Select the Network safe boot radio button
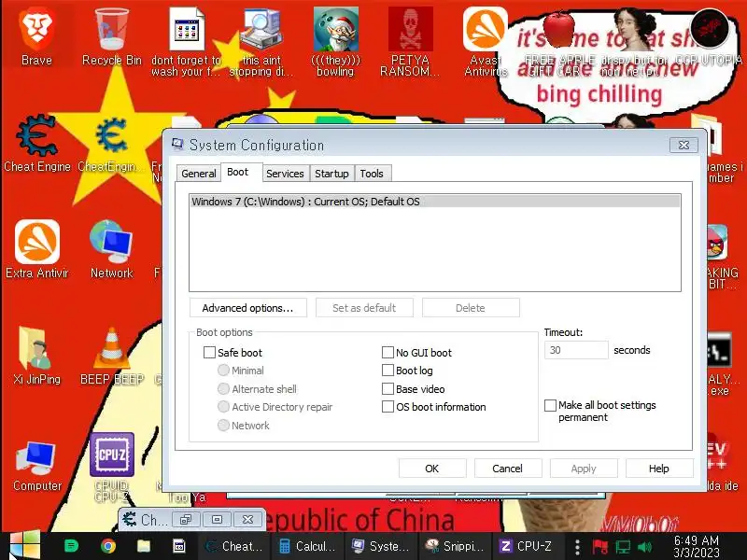The width and height of the screenshot is (747, 560). click(x=223, y=425)
